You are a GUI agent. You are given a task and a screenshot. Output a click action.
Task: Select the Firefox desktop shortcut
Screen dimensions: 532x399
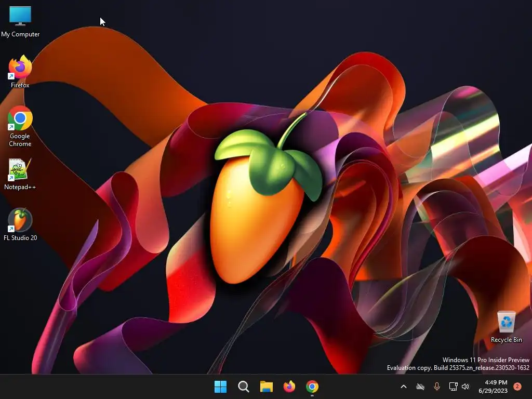tap(20, 72)
